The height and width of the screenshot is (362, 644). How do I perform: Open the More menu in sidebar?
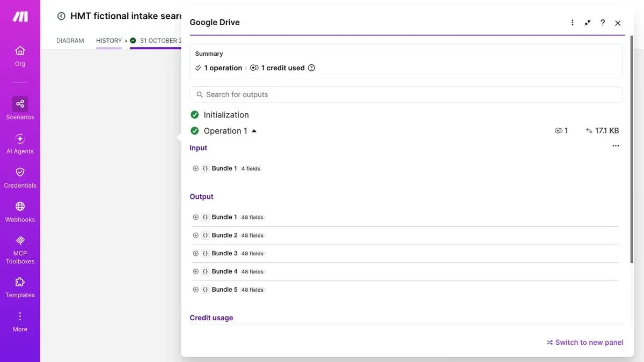click(20, 322)
